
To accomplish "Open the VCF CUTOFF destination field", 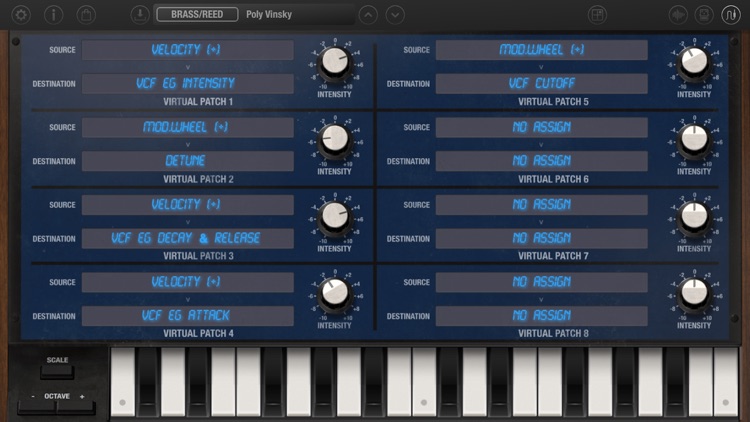I will click(x=541, y=84).
